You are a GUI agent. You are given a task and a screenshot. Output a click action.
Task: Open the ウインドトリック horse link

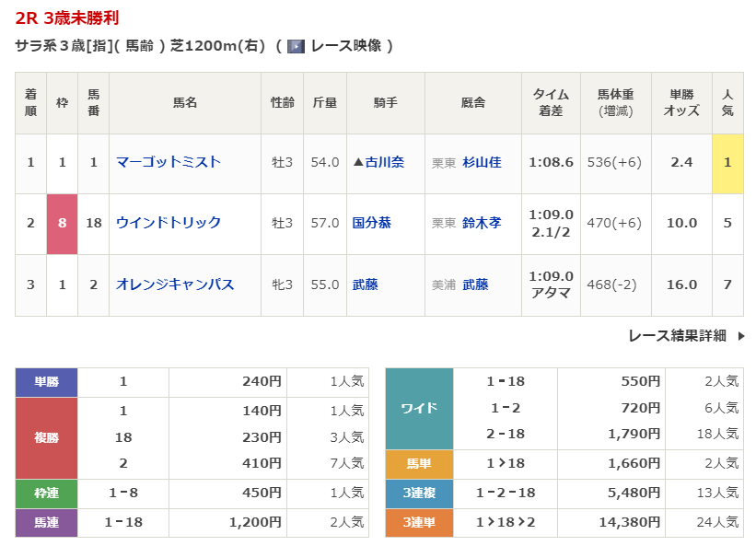(169, 223)
